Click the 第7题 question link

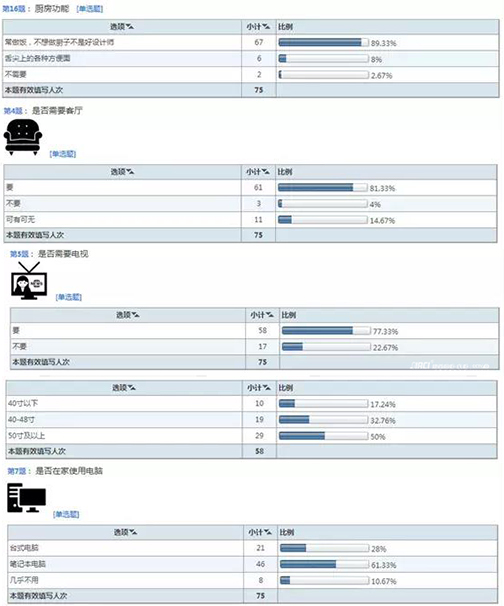point(17,471)
